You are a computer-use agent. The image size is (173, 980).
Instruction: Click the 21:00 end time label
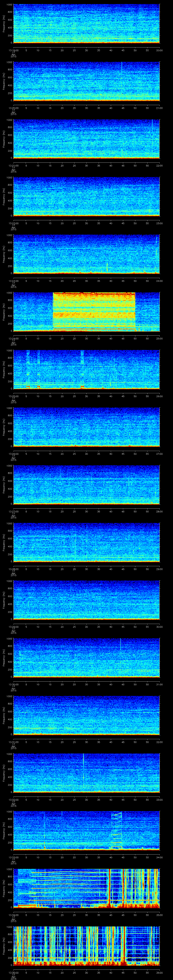pos(159,108)
